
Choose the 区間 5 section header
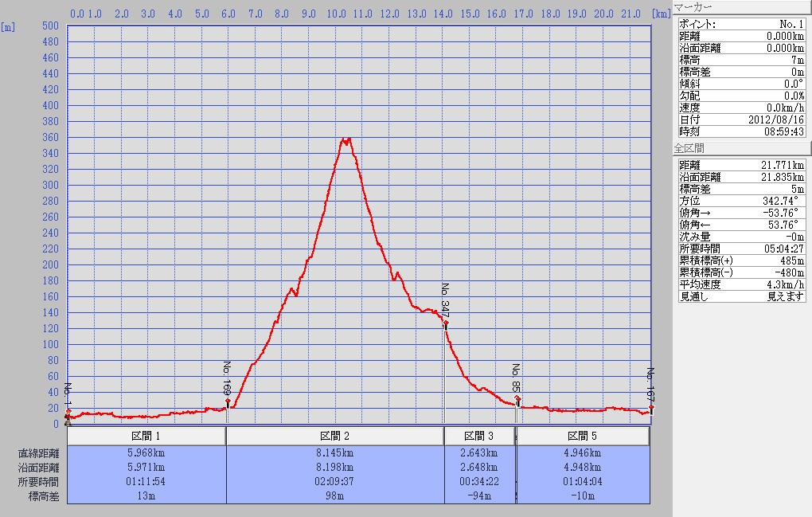[583, 437]
